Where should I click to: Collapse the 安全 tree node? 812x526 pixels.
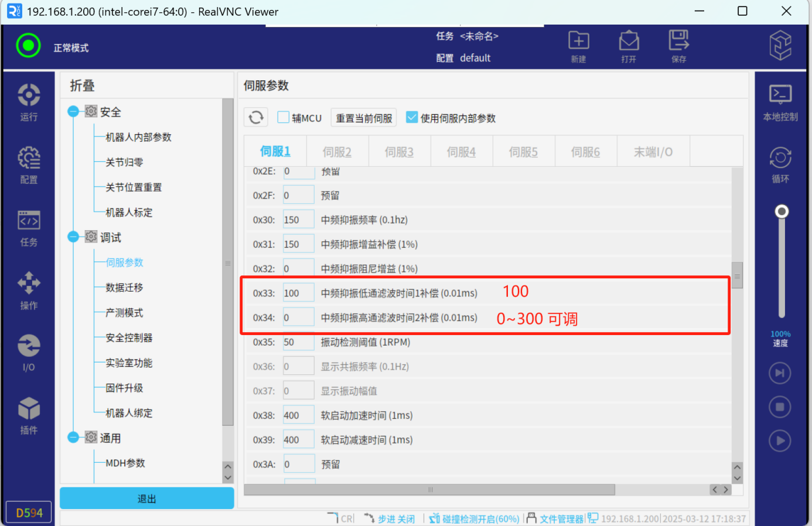[73, 111]
